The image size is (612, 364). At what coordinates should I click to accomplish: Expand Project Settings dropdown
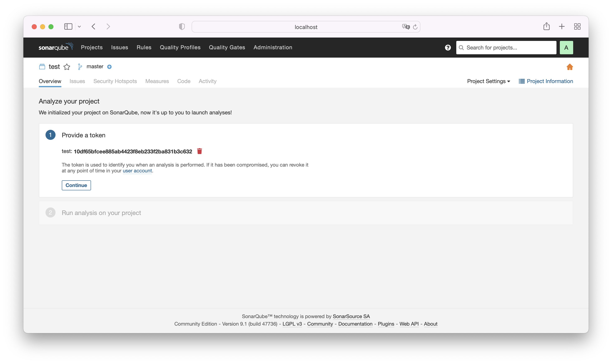point(488,81)
